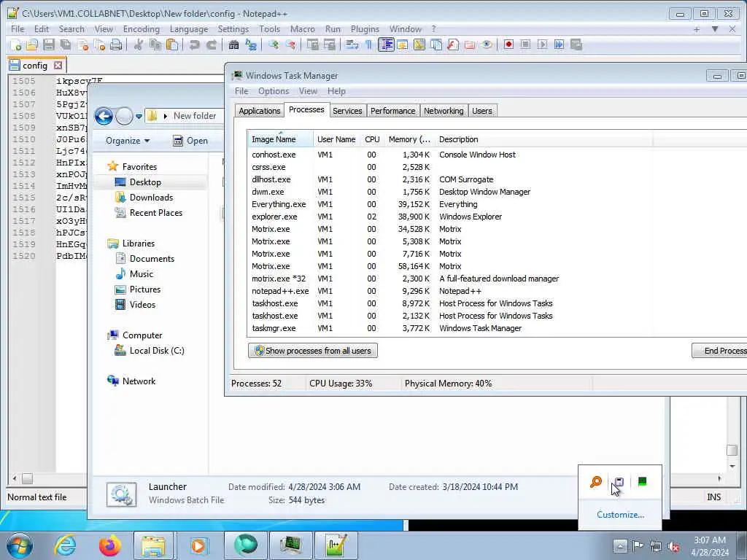Switch to the Services tab

pos(347,111)
